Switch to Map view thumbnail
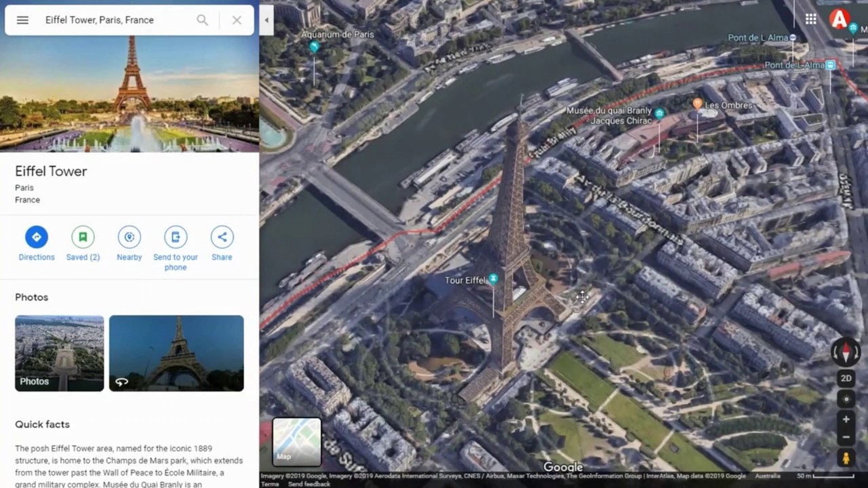 coord(297,442)
